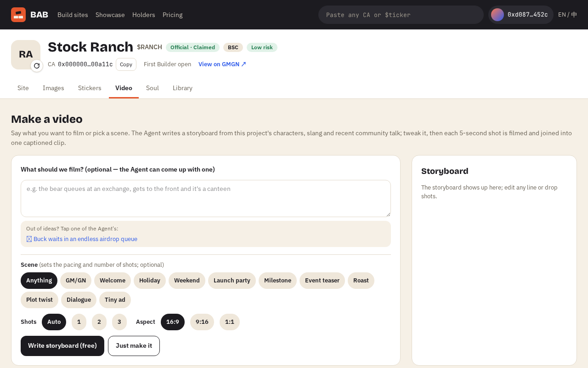The image size is (588, 368).
Task: Select the 1:1 aspect ratio
Action: coord(230,322)
